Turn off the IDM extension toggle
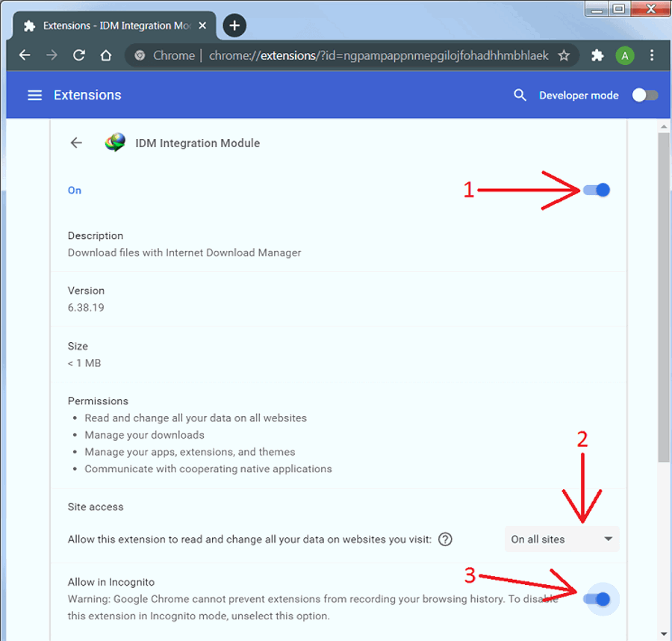The height and width of the screenshot is (641, 672). (x=597, y=190)
